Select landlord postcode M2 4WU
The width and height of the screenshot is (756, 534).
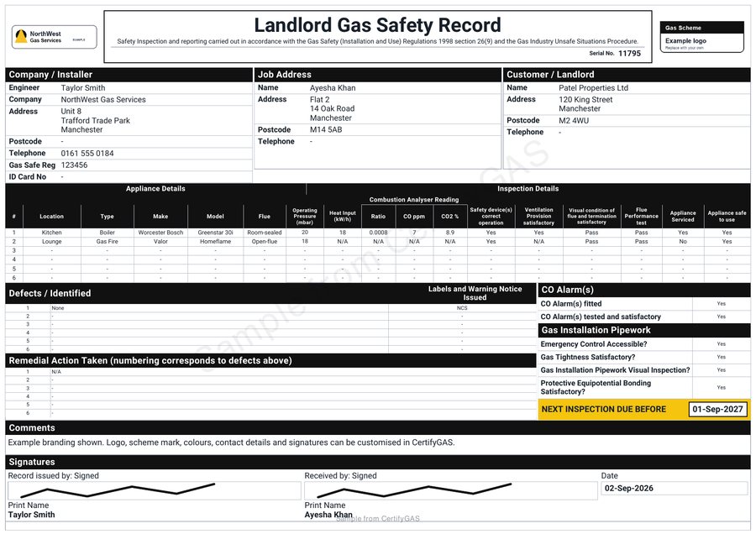point(574,121)
